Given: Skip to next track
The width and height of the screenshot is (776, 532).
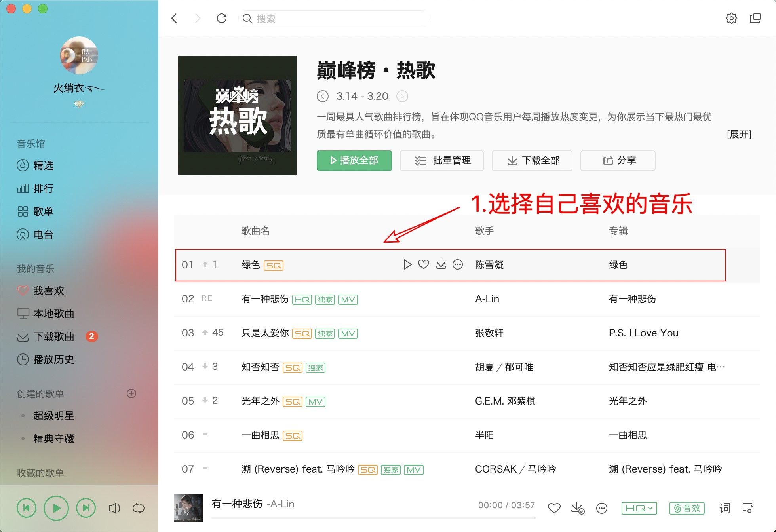Looking at the screenshot, I should 86,508.
